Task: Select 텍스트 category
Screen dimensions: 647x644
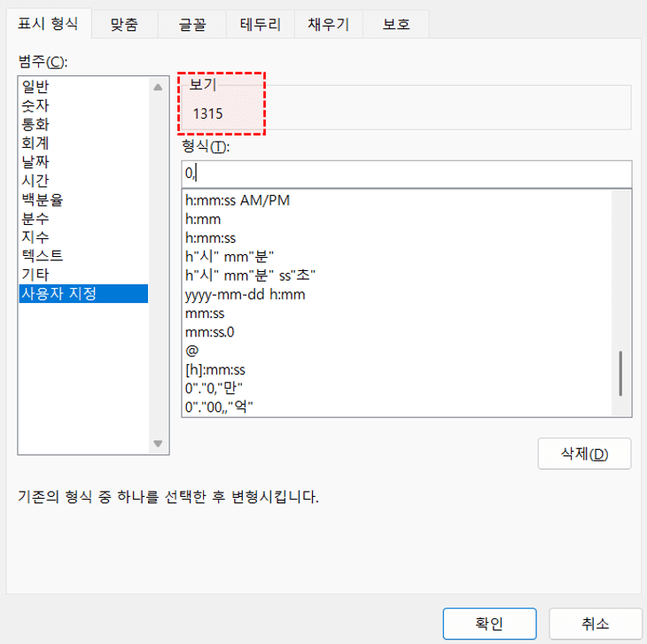Action: click(83, 255)
